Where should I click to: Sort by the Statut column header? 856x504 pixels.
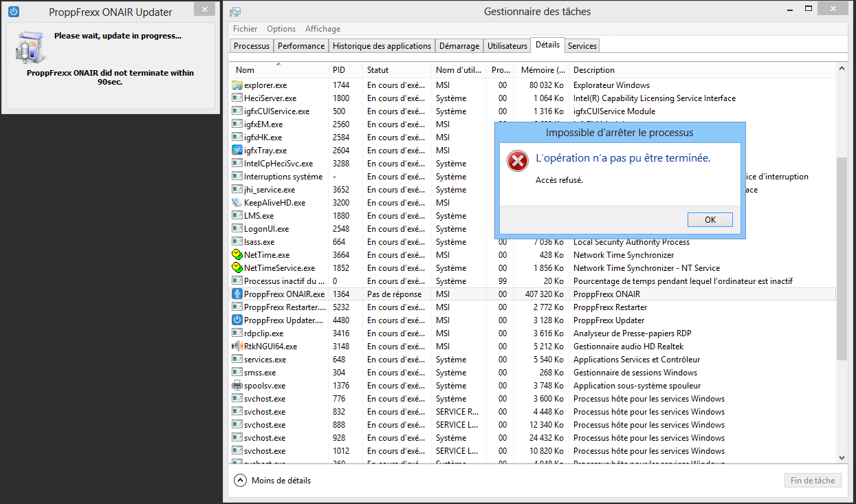397,70
